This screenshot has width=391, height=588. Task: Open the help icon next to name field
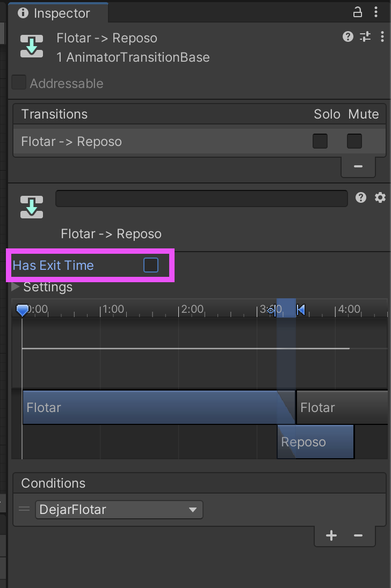(x=360, y=197)
